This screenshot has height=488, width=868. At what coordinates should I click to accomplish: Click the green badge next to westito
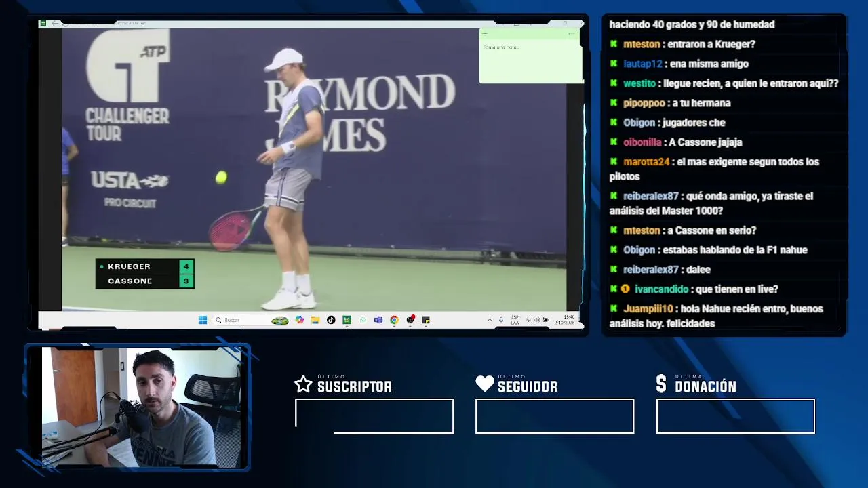click(614, 83)
